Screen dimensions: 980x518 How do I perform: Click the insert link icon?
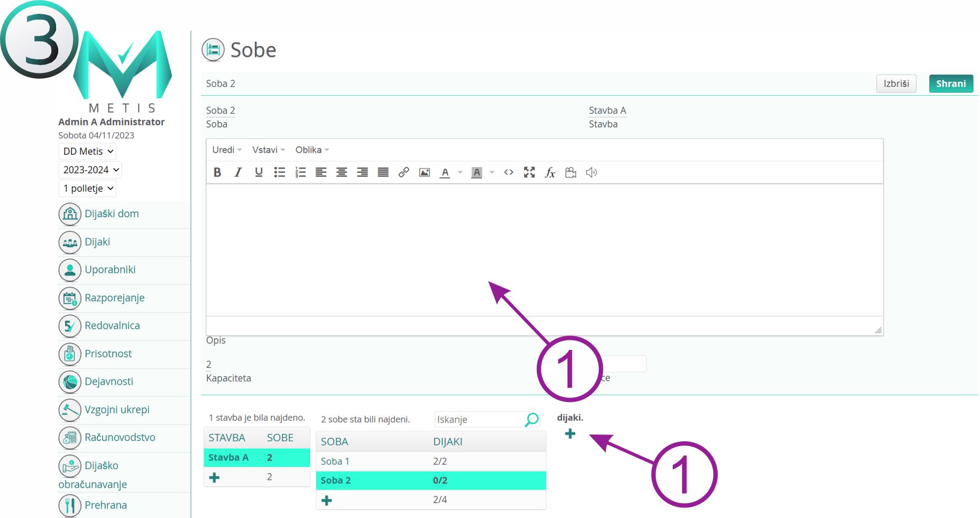click(404, 172)
